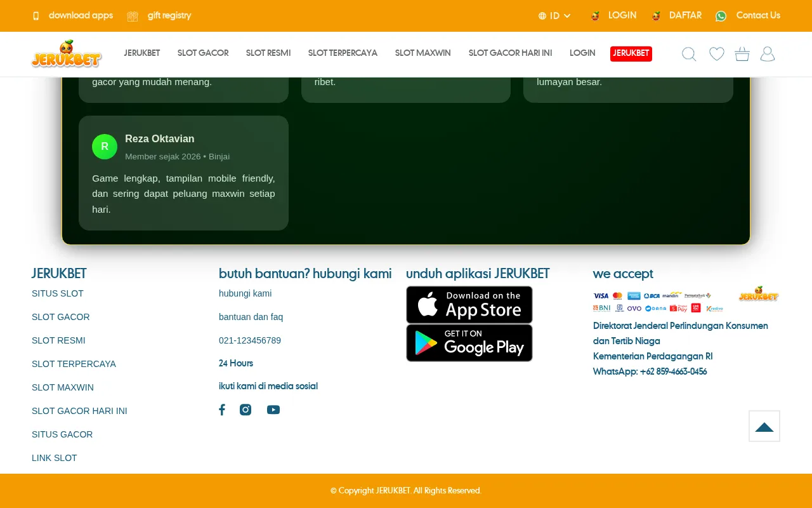Click Reza Oktavian's green avatar circle
The width and height of the screenshot is (812, 508).
pos(105,147)
